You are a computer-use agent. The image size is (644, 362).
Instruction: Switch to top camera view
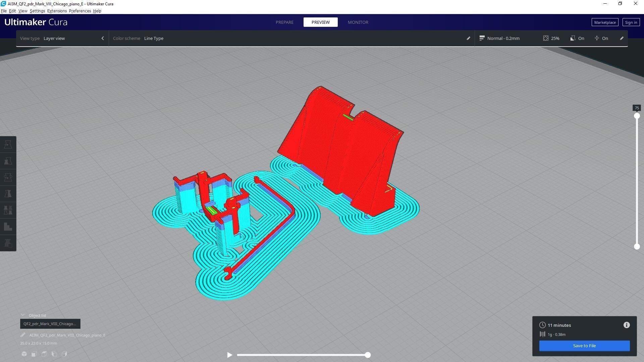coord(44,354)
